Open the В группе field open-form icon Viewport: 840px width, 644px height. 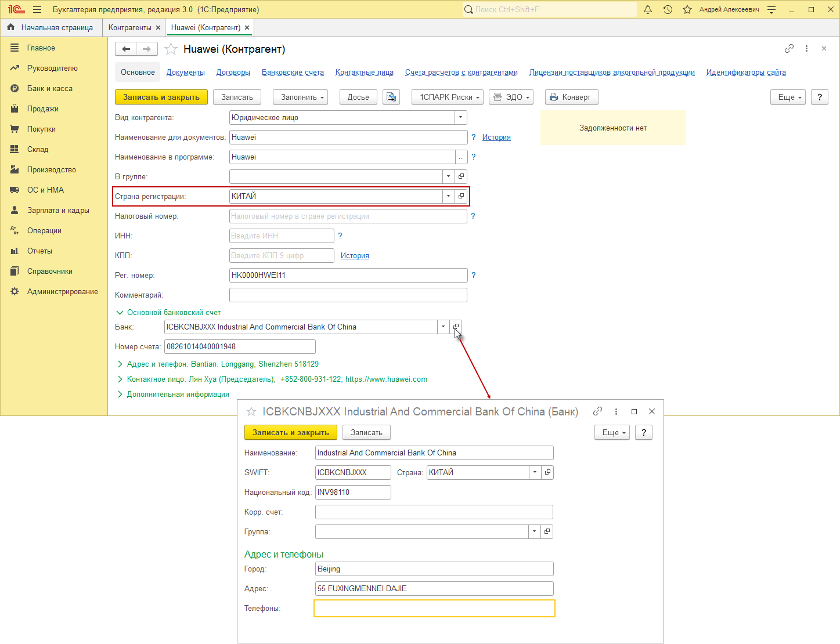coord(461,176)
